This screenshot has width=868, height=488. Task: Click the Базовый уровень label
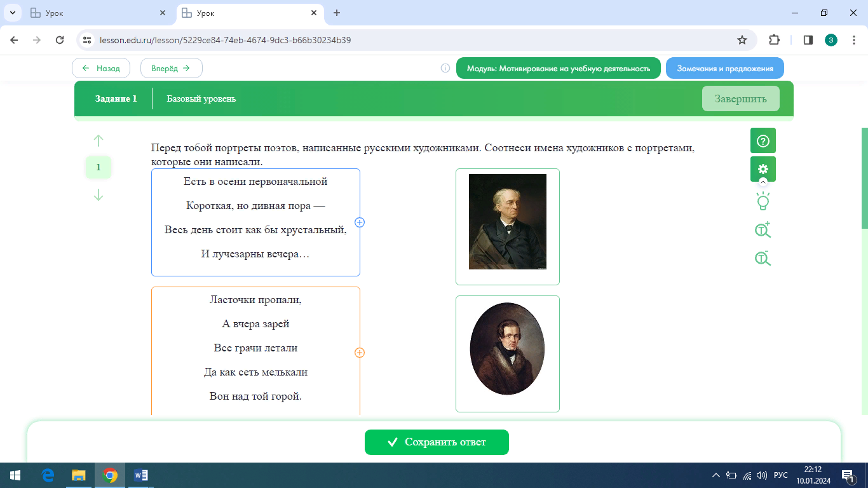201,98
